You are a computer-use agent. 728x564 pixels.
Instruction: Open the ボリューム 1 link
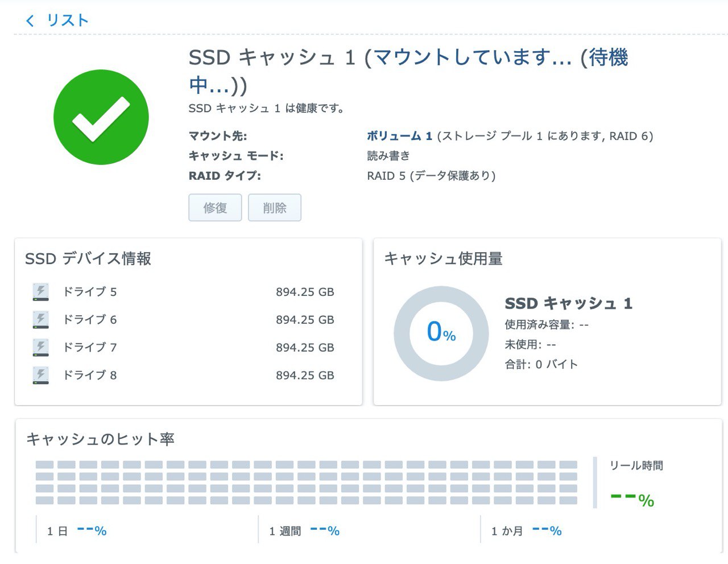(399, 136)
